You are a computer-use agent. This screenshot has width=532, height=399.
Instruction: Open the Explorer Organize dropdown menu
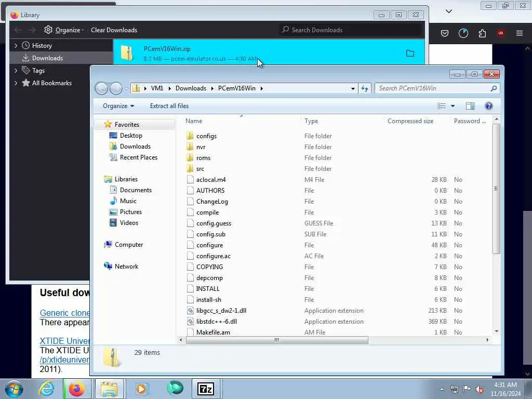tap(118, 106)
